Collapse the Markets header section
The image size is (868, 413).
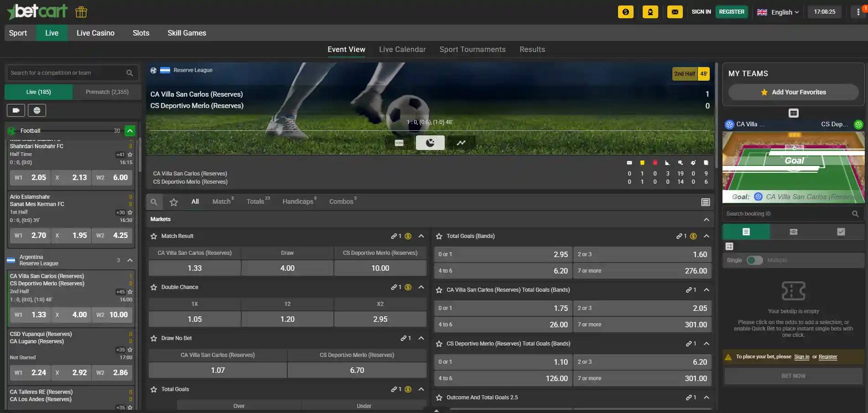[x=707, y=219]
